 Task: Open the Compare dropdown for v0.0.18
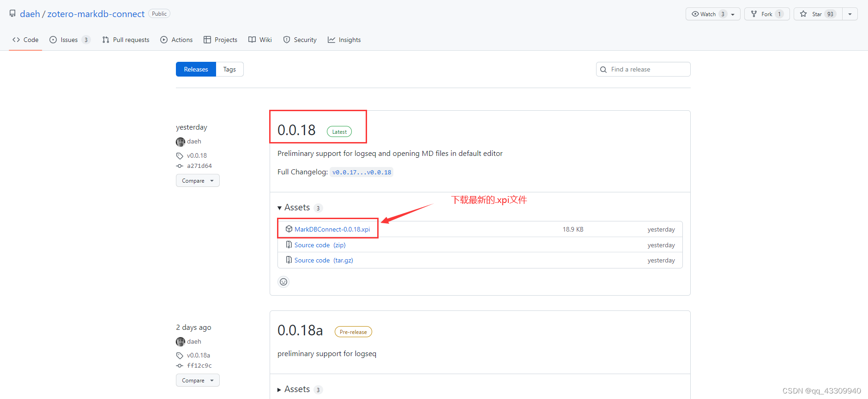point(198,180)
